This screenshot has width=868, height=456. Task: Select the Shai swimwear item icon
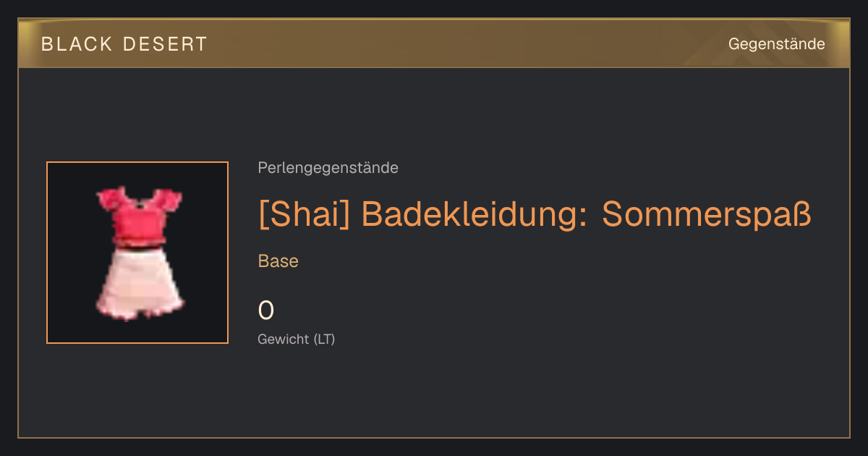tap(137, 253)
